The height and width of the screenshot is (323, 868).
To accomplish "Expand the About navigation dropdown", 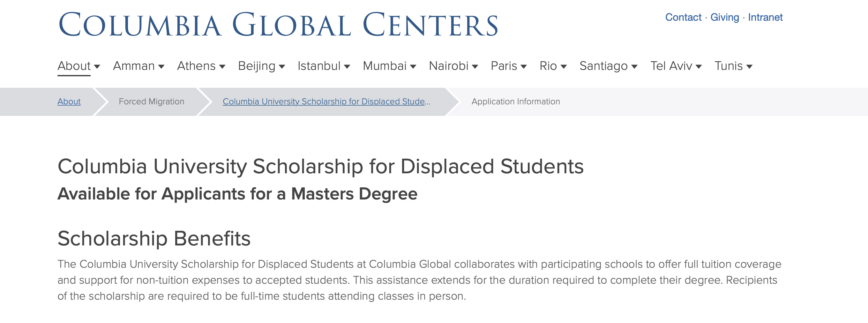I will pos(78,66).
